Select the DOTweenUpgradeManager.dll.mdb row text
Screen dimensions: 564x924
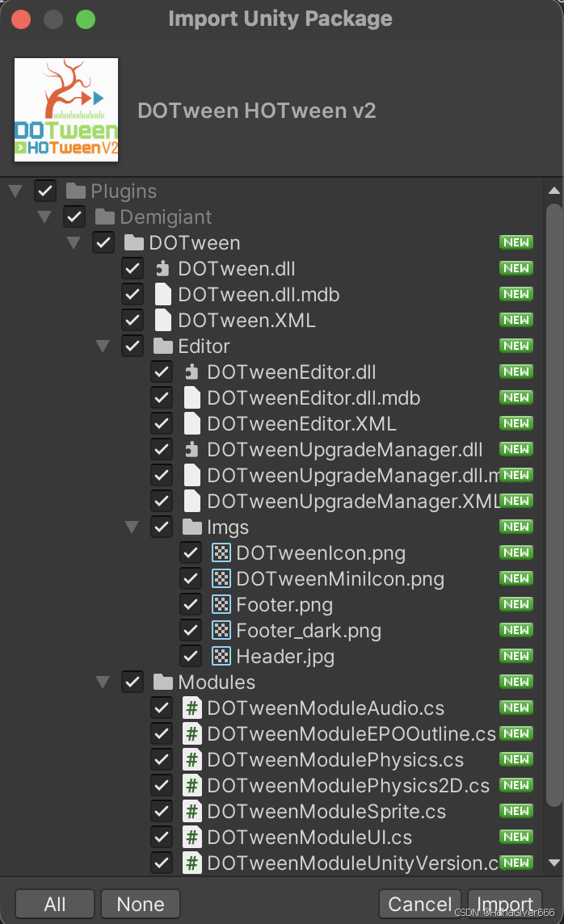(354, 476)
